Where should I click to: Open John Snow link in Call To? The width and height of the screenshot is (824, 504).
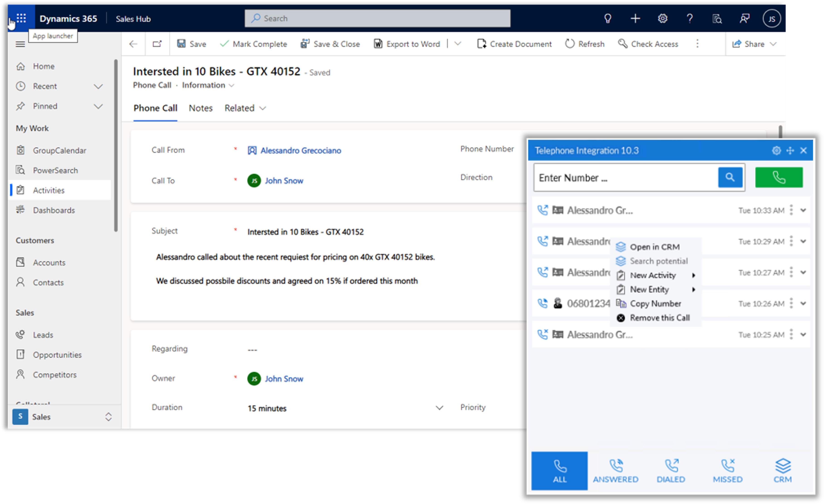[284, 181]
